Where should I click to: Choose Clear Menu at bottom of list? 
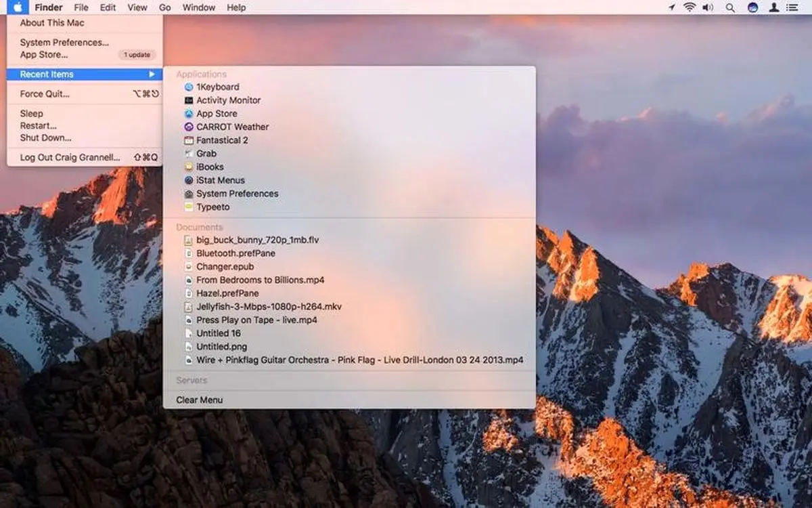point(199,400)
